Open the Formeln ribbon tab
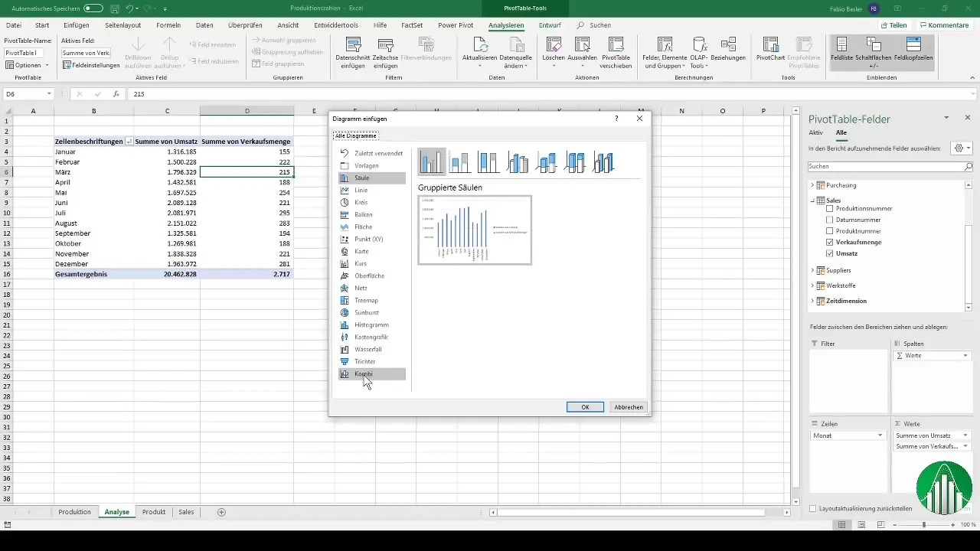 (x=168, y=25)
